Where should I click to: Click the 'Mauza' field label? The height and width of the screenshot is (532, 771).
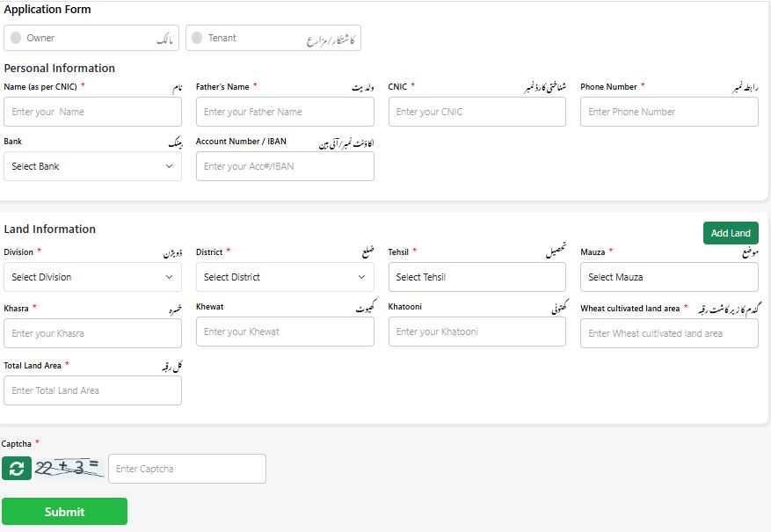(593, 251)
